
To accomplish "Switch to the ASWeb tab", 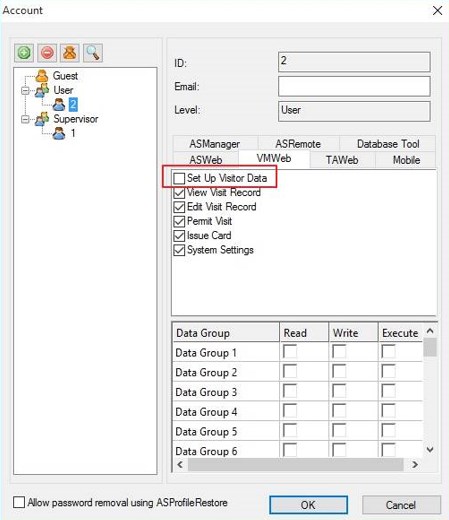I will pos(206,160).
